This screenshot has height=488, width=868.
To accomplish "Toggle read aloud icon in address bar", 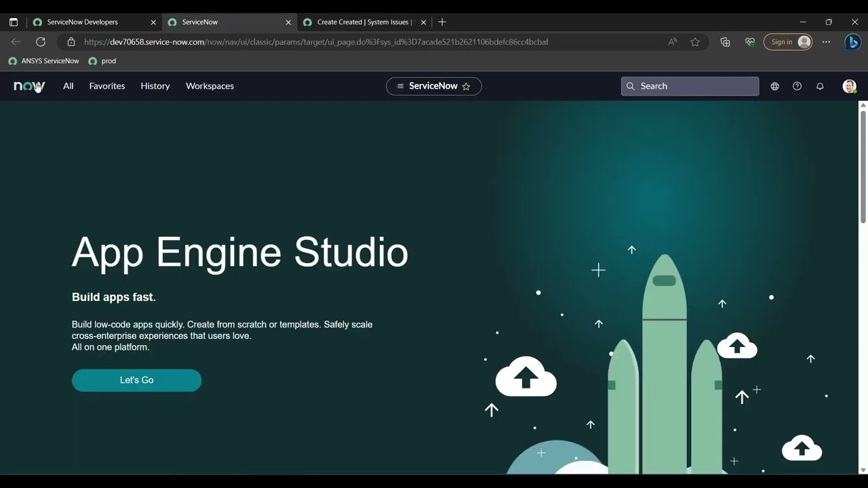I will coord(673,42).
